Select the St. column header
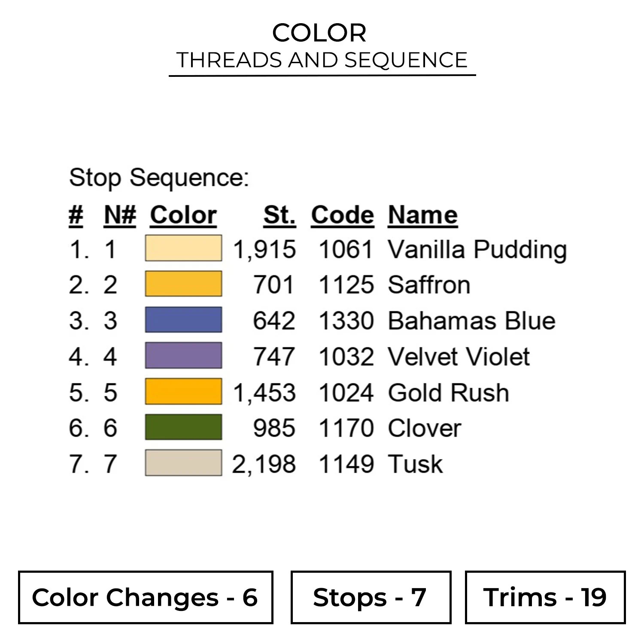This screenshot has height=644, width=644. [x=279, y=215]
